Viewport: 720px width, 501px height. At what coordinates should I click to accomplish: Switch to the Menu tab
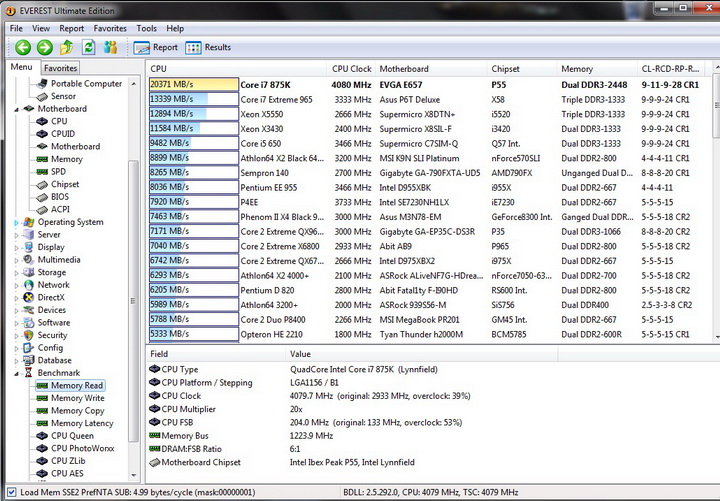[22, 67]
